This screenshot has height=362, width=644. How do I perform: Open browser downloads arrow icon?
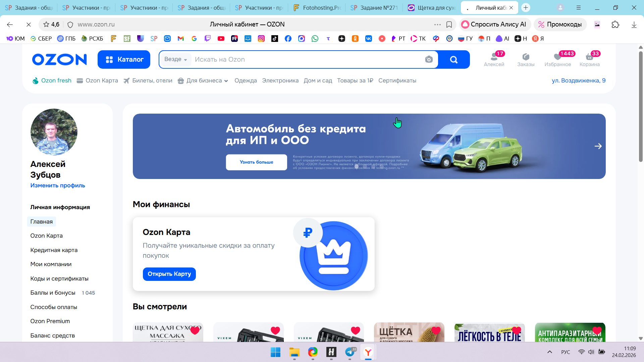[634, 24]
